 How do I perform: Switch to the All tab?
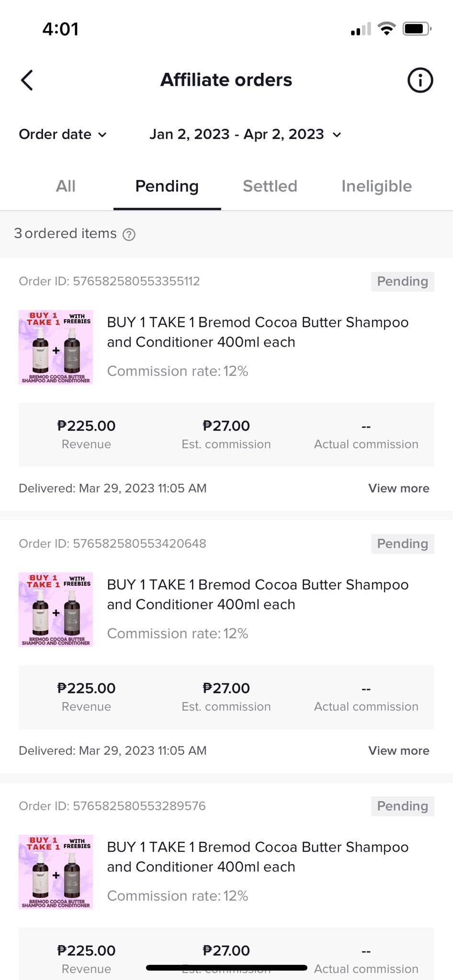click(x=66, y=186)
